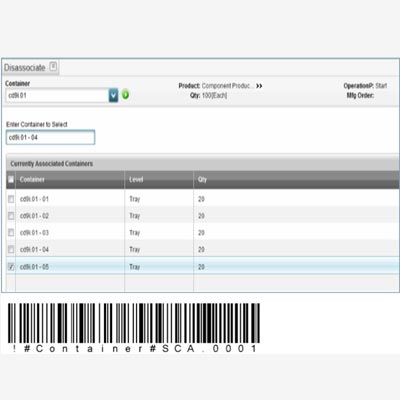Toggle the select-all checkbox in table header
The width and height of the screenshot is (400, 400).
click(x=11, y=179)
